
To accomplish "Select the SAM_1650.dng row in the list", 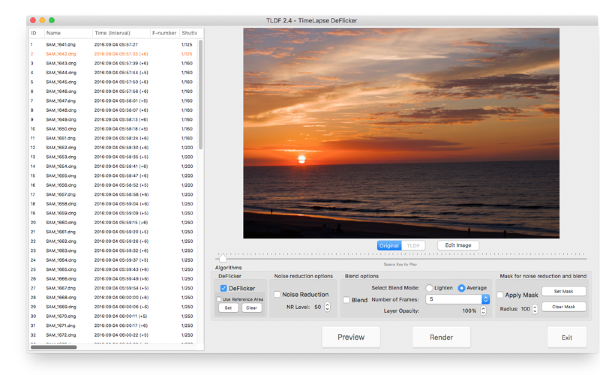I will (114, 129).
